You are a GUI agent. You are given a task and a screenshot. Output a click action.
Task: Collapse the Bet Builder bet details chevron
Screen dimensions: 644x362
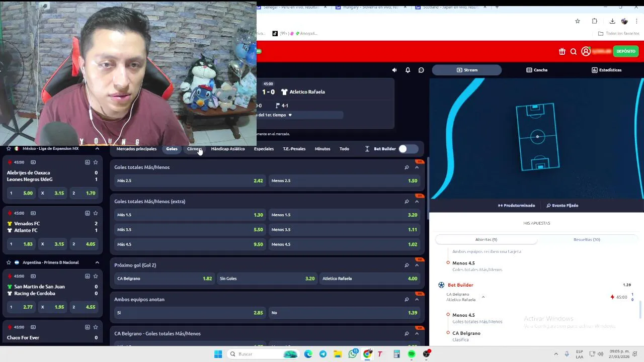[483, 297]
